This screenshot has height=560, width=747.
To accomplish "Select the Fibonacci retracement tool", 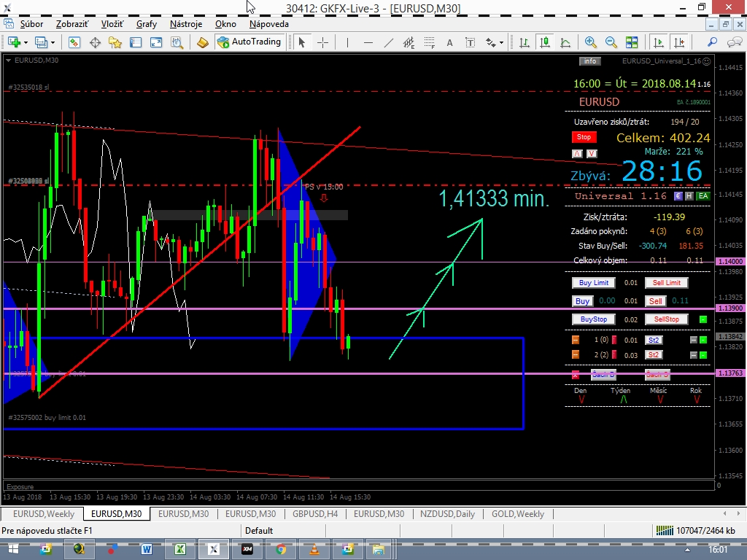I will point(429,42).
